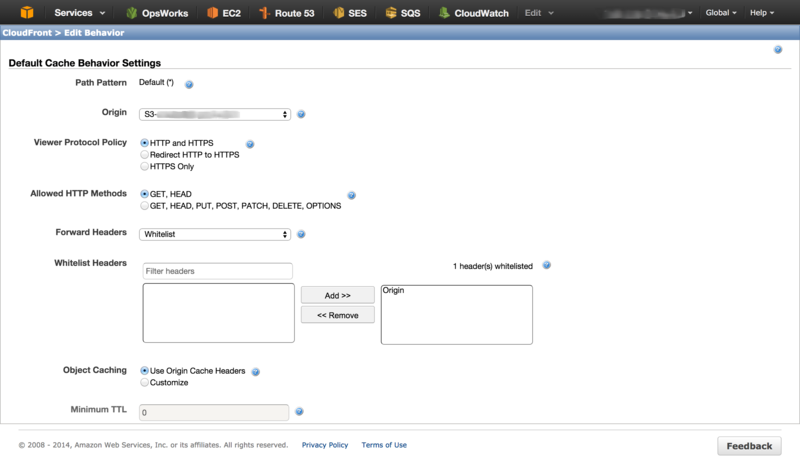Image resolution: width=800 pixels, height=461 pixels.
Task: Click the Default Cache Behavior Settings heading
Action: 85,63
